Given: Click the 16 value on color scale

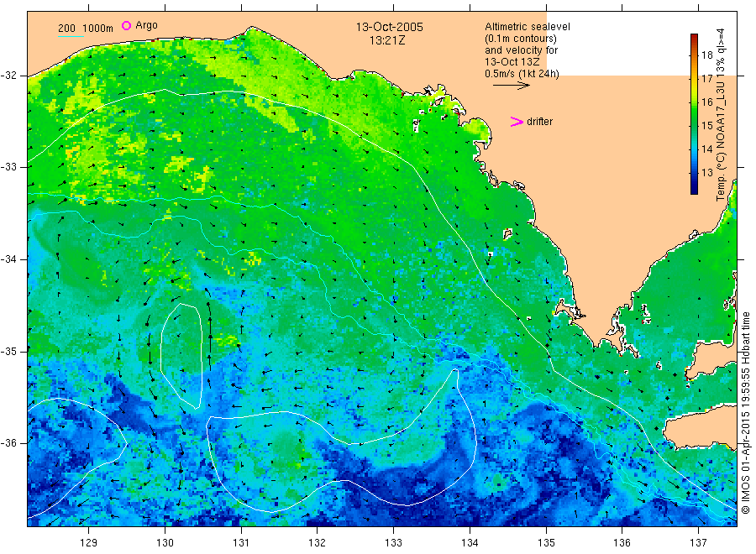Looking at the screenshot, I should coord(706,102).
